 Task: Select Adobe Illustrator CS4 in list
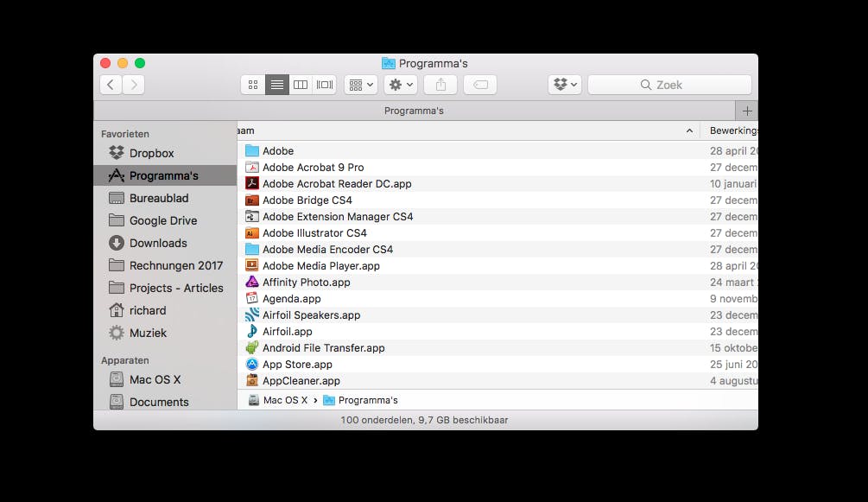point(314,233)
